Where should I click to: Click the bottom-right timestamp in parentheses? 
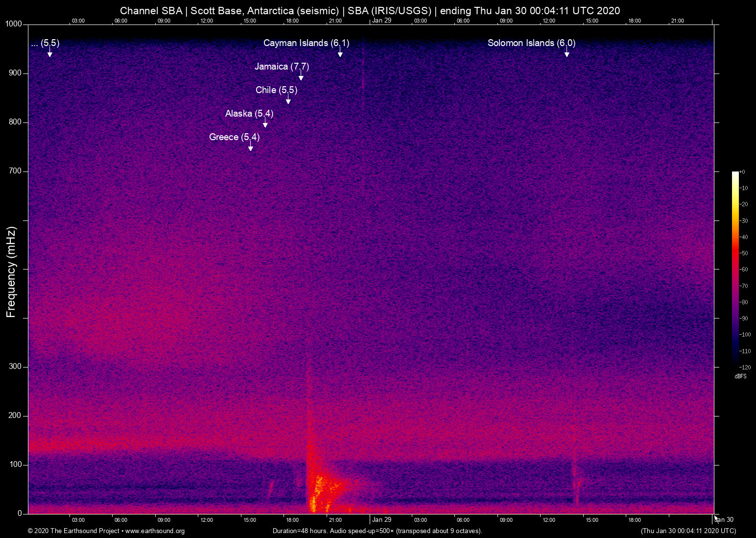tap(688, 531)
